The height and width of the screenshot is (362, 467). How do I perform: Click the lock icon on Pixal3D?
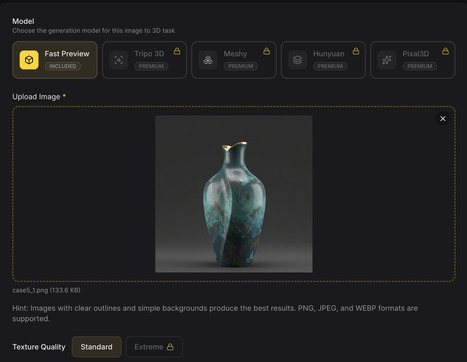[445, 51]
